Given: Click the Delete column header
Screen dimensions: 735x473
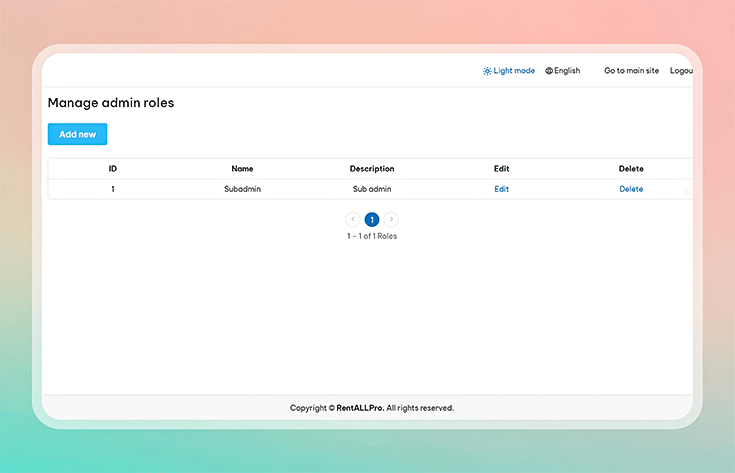Looking at the screenshot, I should [x=631, y=169].
